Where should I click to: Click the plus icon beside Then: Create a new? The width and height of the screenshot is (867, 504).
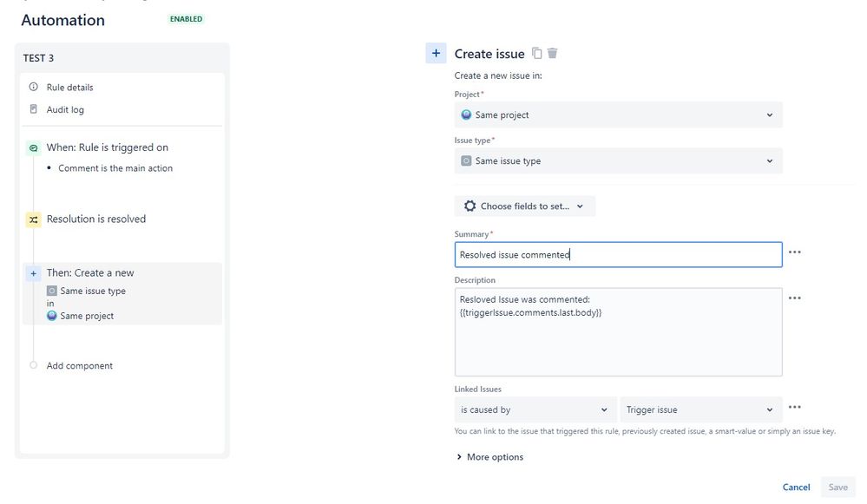[x=34, y=273]
